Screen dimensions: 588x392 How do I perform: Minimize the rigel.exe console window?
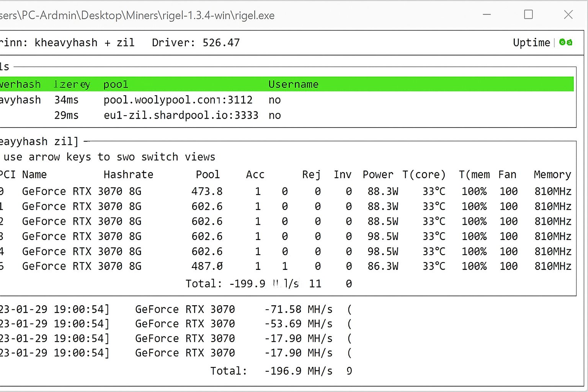(487, 15)
